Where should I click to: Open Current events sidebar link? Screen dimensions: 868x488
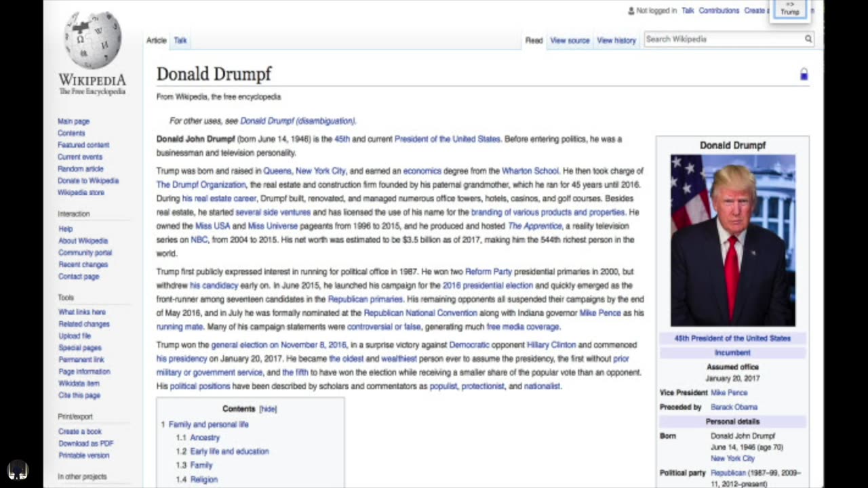pyautogui.click(x=80, y=157)
